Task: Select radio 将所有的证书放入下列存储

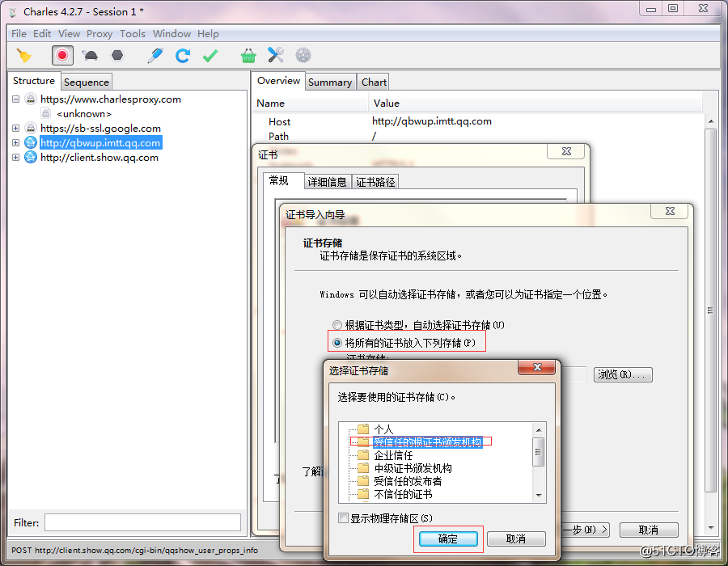Action: [x=337, y=343]
